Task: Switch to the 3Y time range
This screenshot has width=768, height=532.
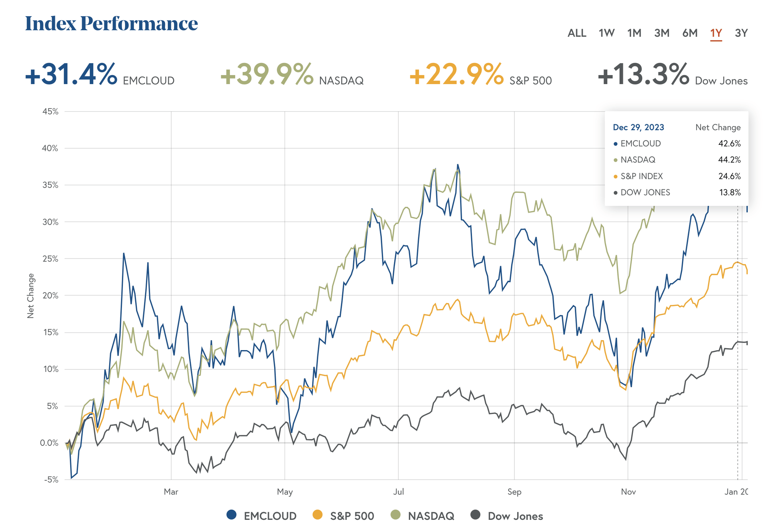Action: (x=741, y=33)
